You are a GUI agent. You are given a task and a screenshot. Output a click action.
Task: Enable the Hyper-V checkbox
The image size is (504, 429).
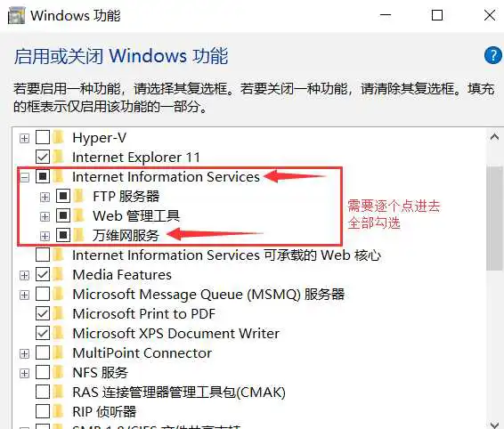(x=43, y=138)
